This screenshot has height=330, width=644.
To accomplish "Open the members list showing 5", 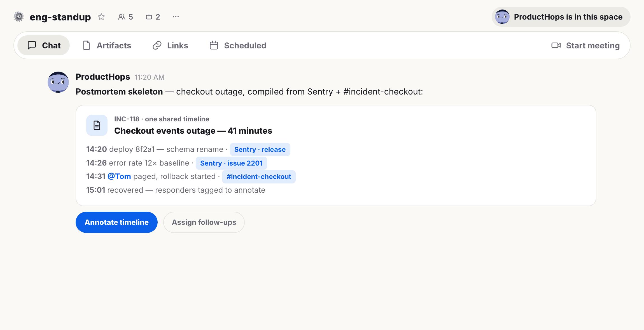I will [x=125, y=17].
